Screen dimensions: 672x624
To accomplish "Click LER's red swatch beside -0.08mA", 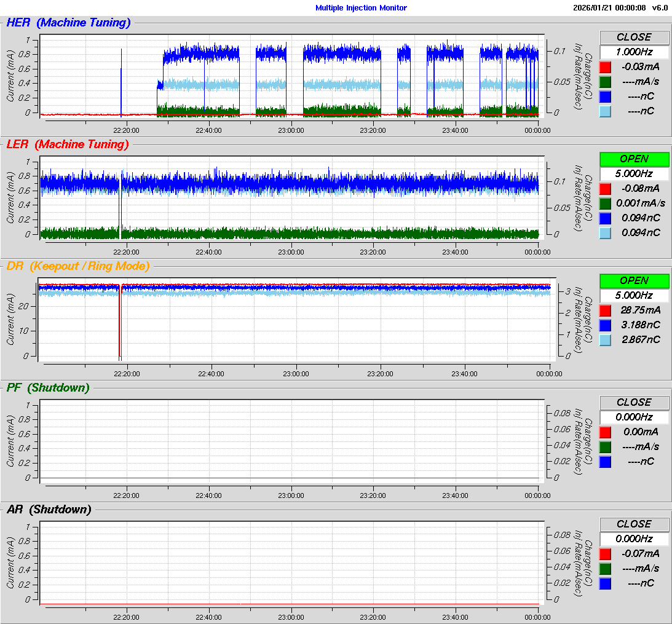I will pyautogui.click(x=605, y=188).
